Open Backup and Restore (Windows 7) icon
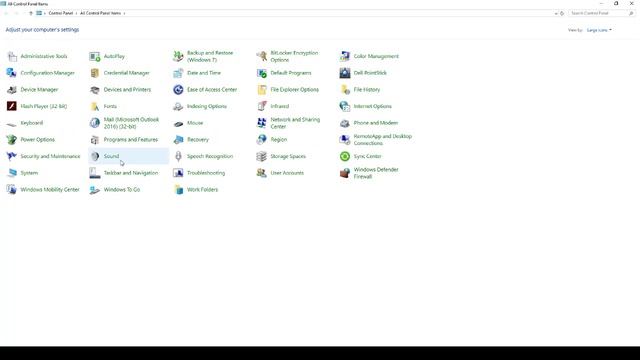 pos(178,56)
